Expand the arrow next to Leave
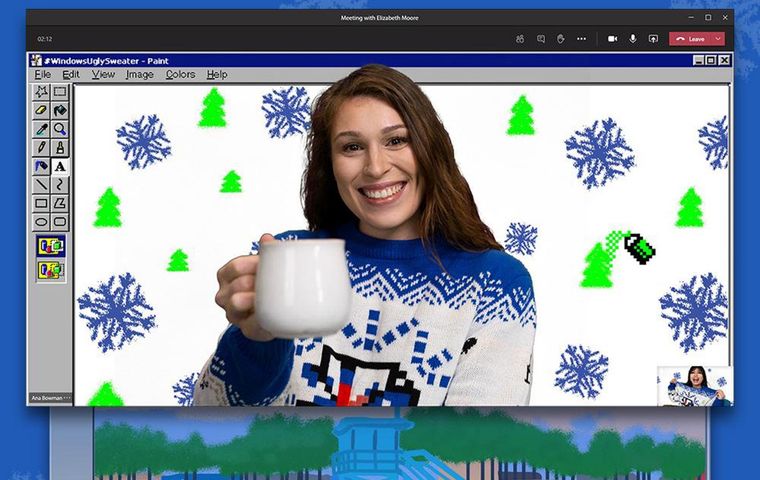The height and width of the screenshot is (480, 760). (x=719, y=39)
